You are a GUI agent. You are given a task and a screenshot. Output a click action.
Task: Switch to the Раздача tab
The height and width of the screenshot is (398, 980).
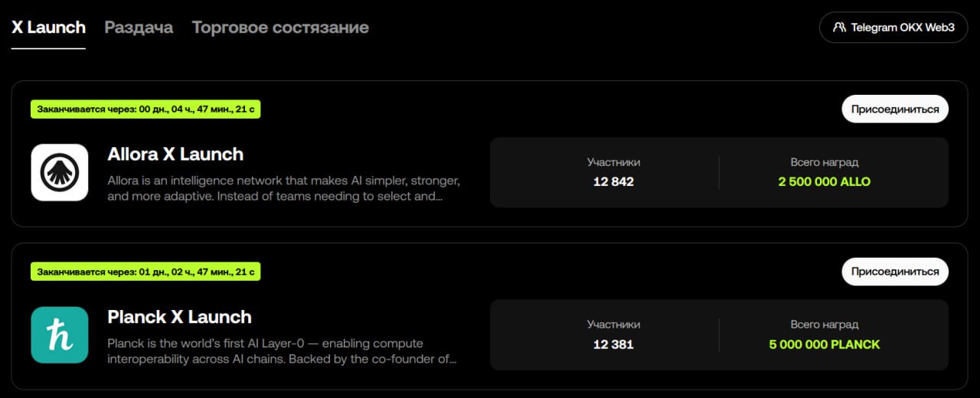[139, 28]
